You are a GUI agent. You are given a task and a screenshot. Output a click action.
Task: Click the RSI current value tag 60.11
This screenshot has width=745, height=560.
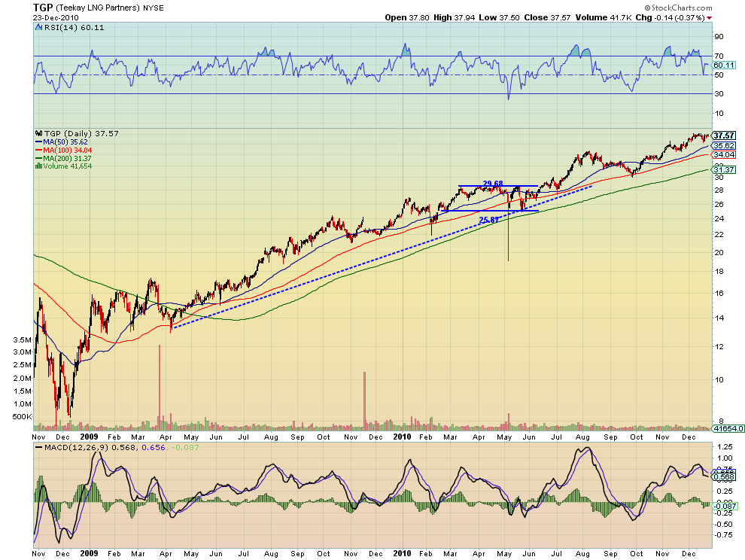tap(724, 65)
